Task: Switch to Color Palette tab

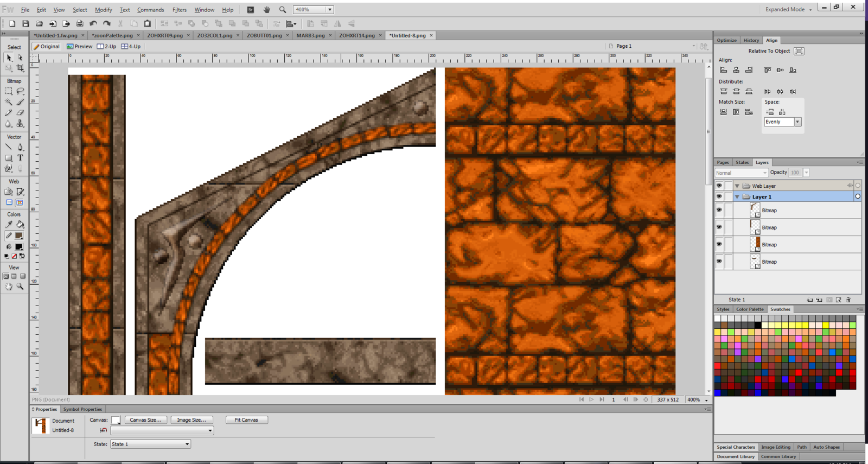Action: click(x=750, y=309)
